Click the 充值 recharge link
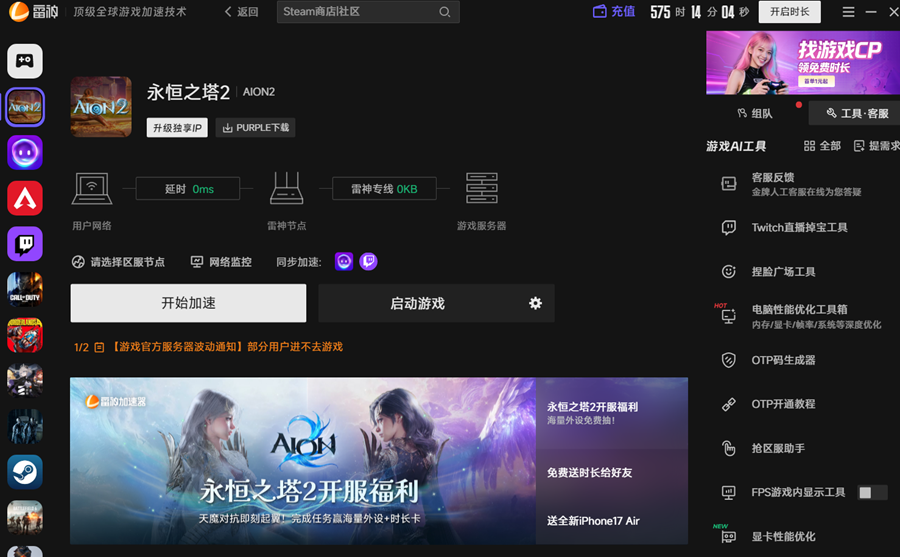The width and height of the screenshot is (900, 557). [x=614, y=12]
